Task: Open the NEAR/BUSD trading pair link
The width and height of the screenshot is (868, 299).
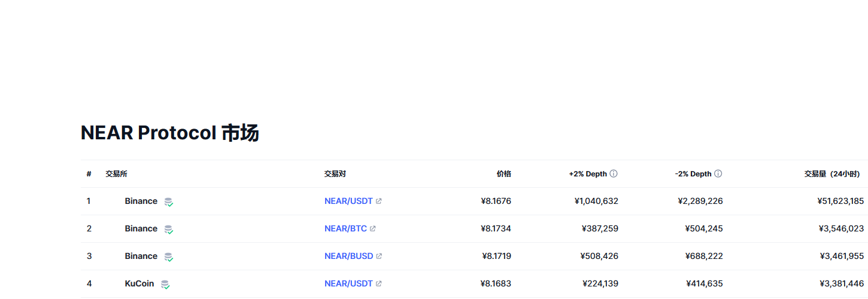Action: tap(348, 257)
